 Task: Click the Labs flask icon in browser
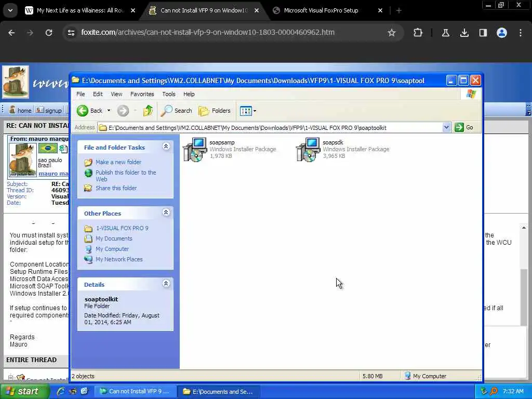(x=446, y=33)
